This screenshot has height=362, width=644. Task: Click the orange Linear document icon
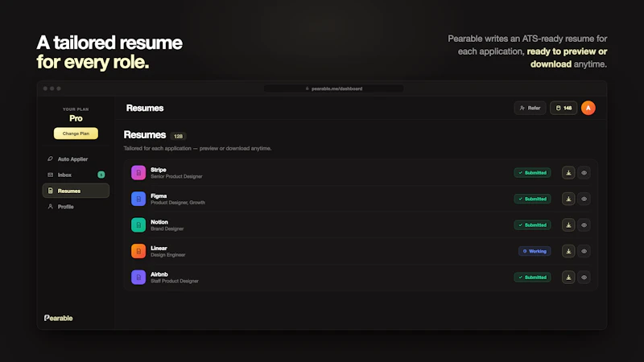coord(138,251)
